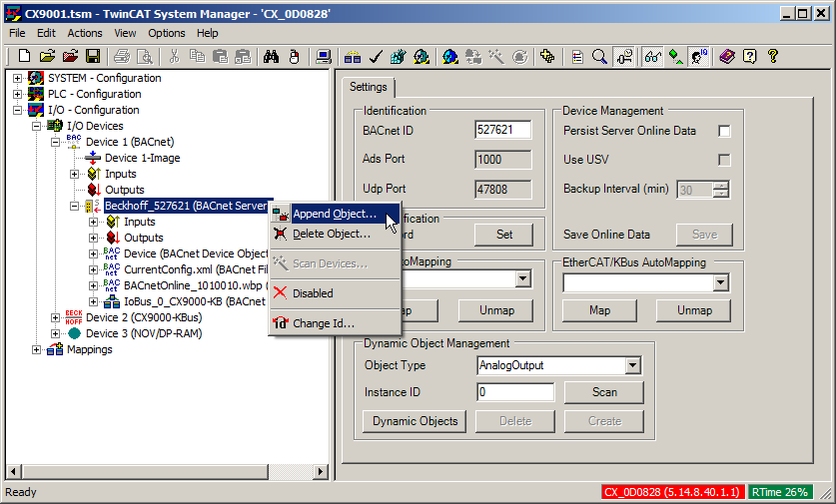This screenshot has height=504, width=836.
Task: Click the Generate Mappings icon
Action: click(353, 56)
